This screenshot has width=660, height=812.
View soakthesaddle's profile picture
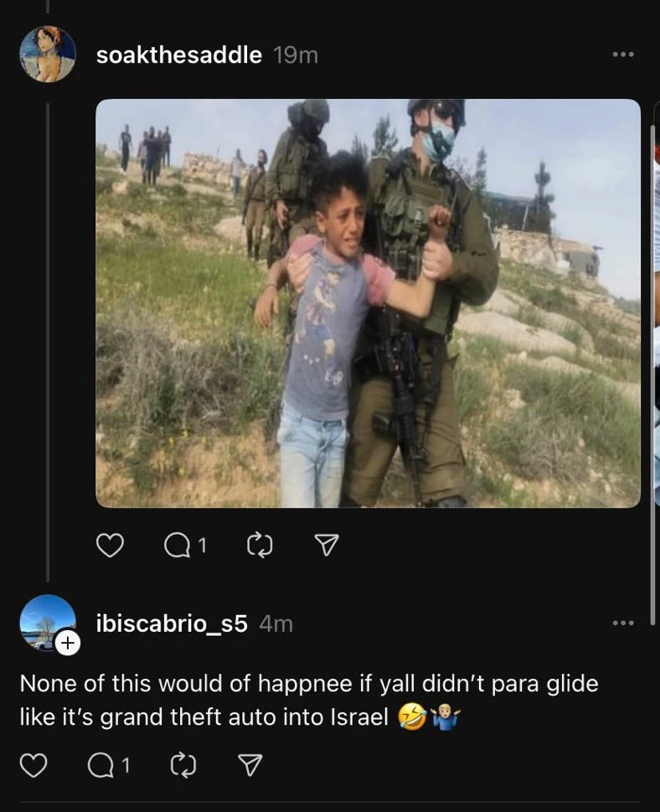coord(48,54)
